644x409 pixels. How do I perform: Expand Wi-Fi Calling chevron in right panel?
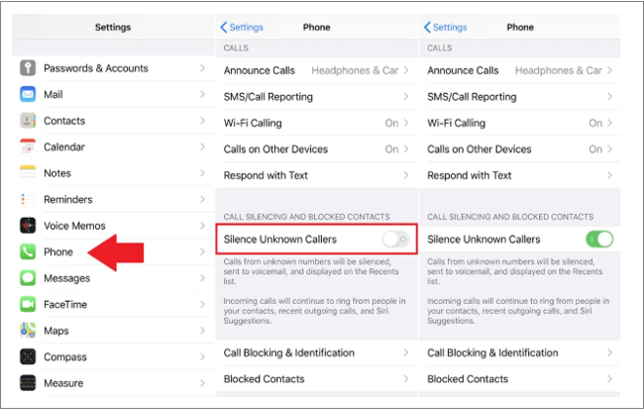(x=610, y=123)
